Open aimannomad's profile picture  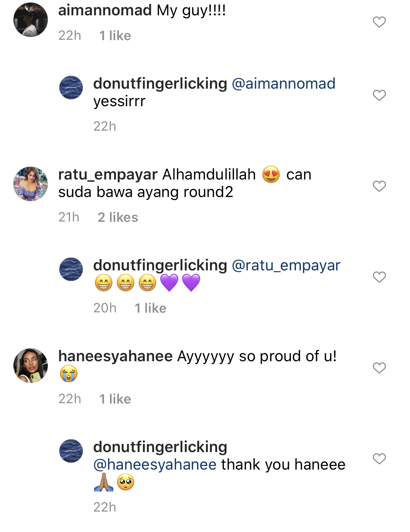tap(31, 20)
